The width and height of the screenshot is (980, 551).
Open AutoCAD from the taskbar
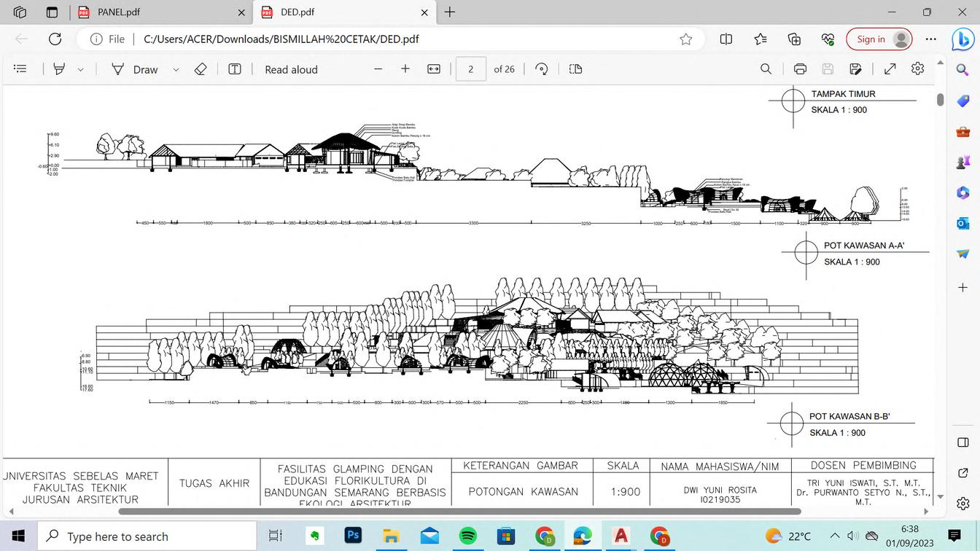click(x=621, y=536)
